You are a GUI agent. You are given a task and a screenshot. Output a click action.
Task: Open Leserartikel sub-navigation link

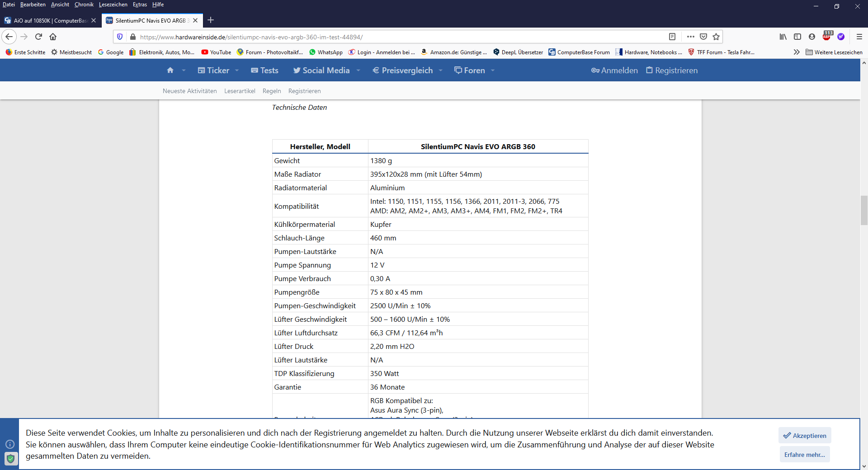pyautogui.click(x=240, y=91)
